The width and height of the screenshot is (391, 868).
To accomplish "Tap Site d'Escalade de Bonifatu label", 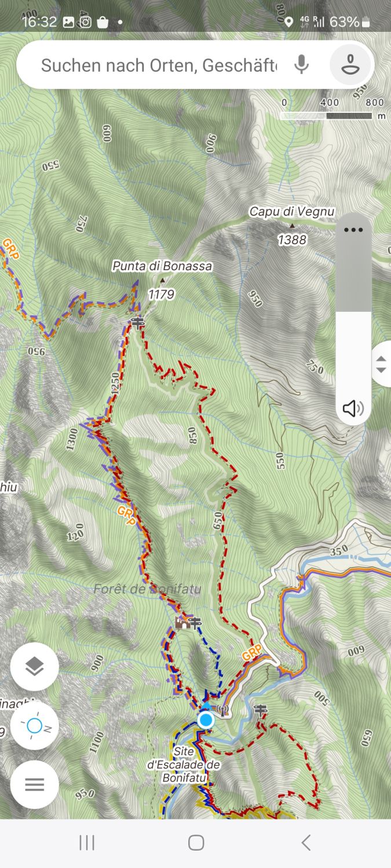I will click(x=184, y=765).
